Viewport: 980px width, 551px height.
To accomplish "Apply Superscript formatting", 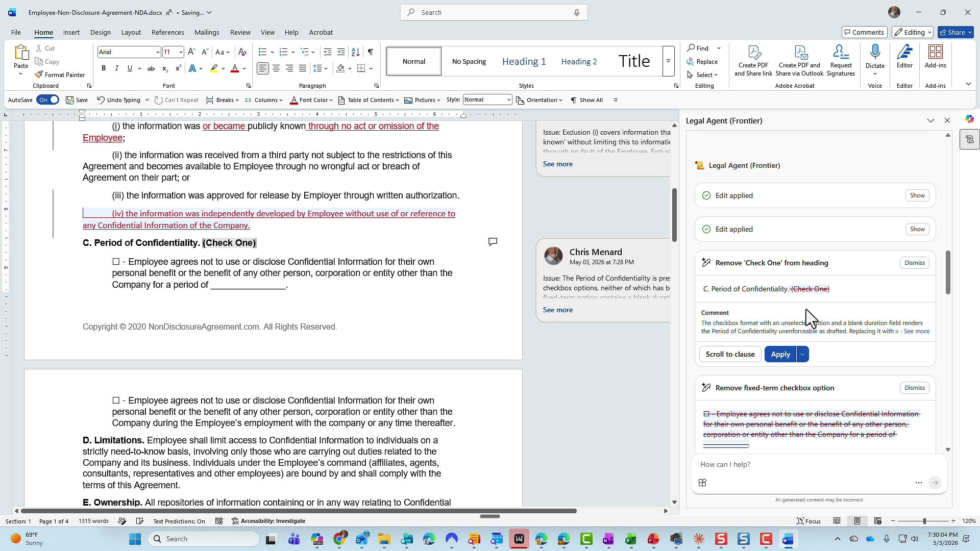I will pos(178,68).
